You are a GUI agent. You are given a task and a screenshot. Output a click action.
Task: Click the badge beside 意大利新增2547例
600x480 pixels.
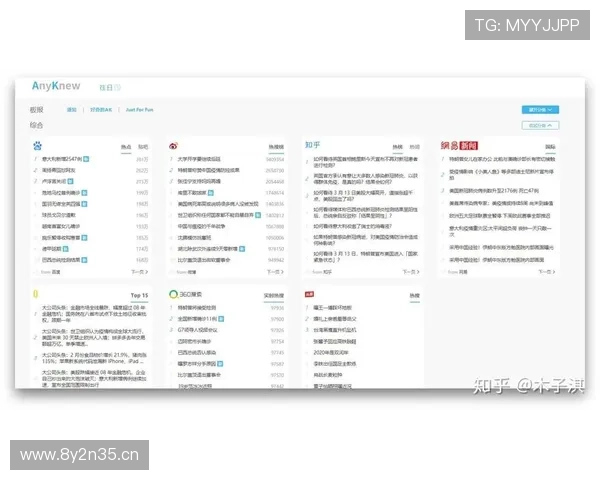(86, 159)
